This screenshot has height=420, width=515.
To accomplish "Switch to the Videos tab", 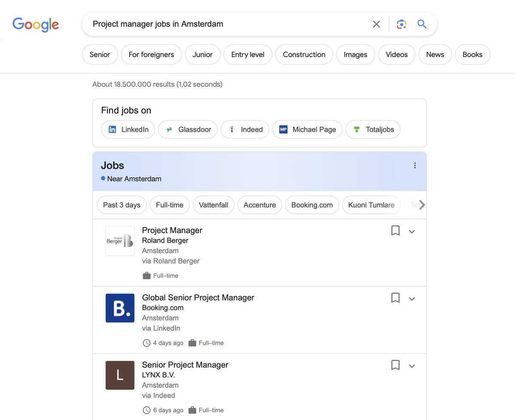I will click(397, 55).
